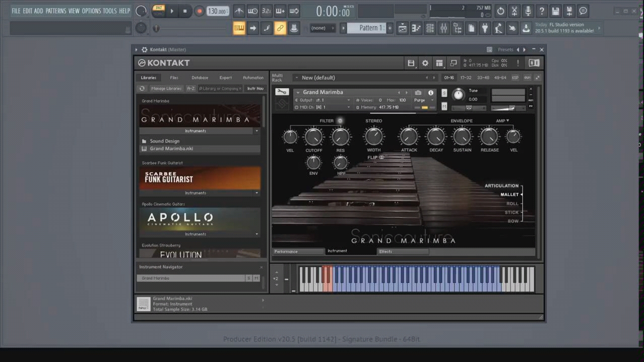Click FL Studio microphone record icon
The width and height of the screenshot is (644, 362).
(528, 11)
